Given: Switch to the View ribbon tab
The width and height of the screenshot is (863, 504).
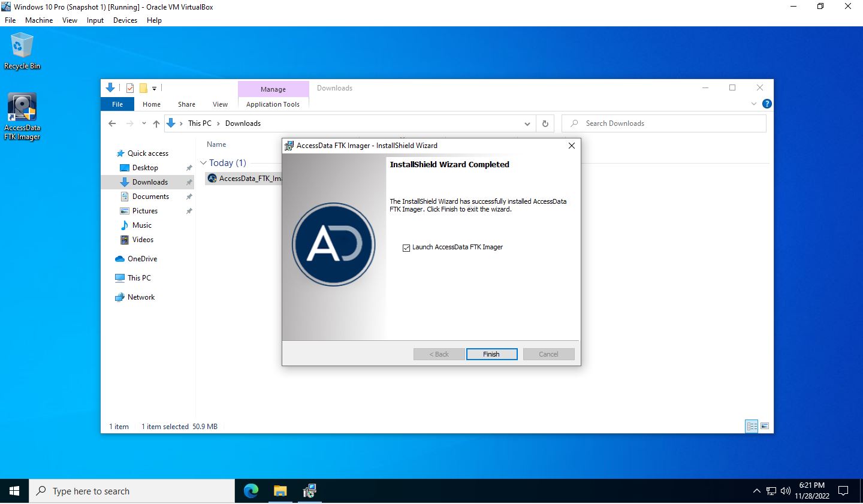Looking at the screenshot, I should click(220, 104).
